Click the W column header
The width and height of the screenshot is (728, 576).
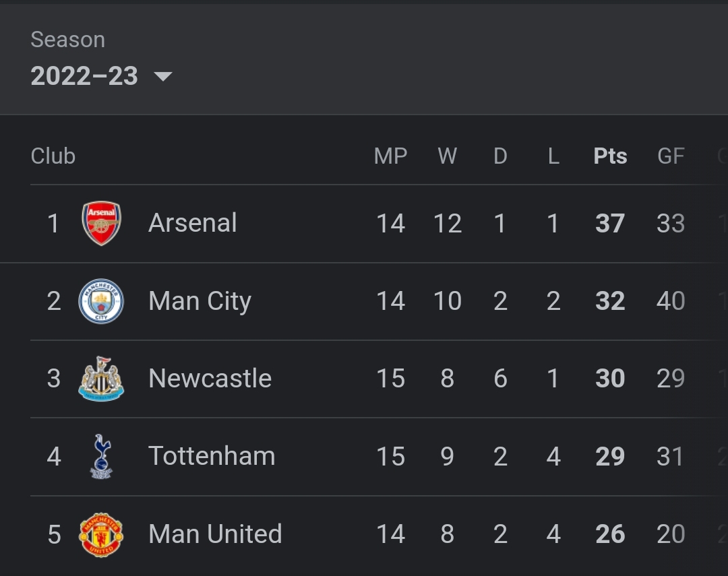coord(447,156)
